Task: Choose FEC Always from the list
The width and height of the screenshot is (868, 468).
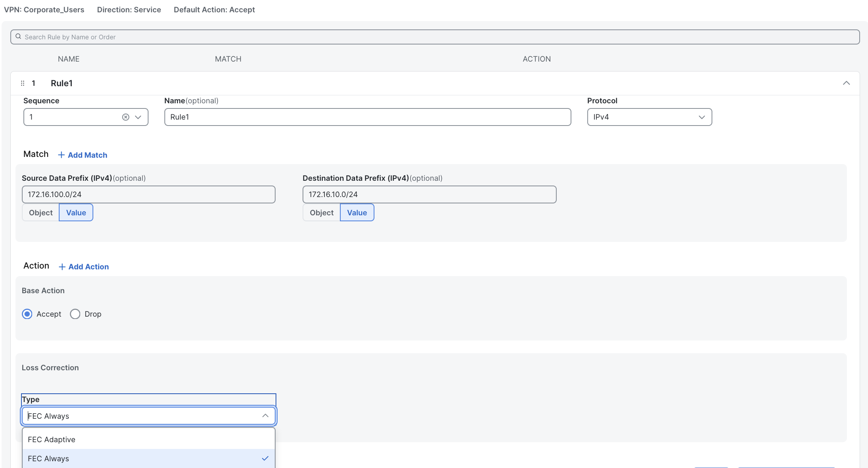Action: pyautogui.click(x=48, y=458)
